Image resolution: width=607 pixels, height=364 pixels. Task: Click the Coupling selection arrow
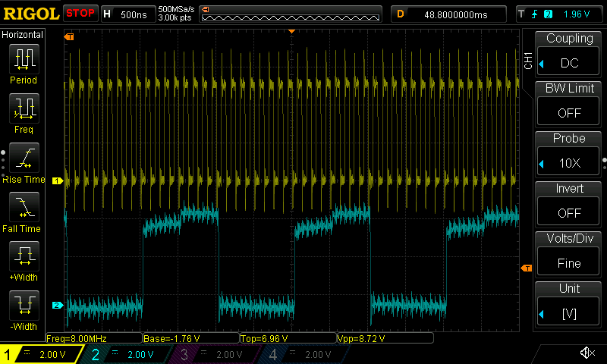pos(542,64)
